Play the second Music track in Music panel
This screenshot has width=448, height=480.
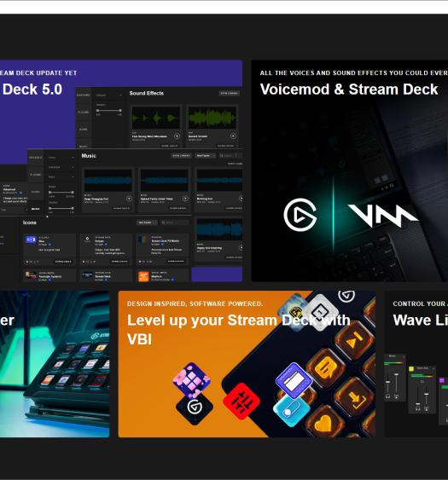point(185,199)
